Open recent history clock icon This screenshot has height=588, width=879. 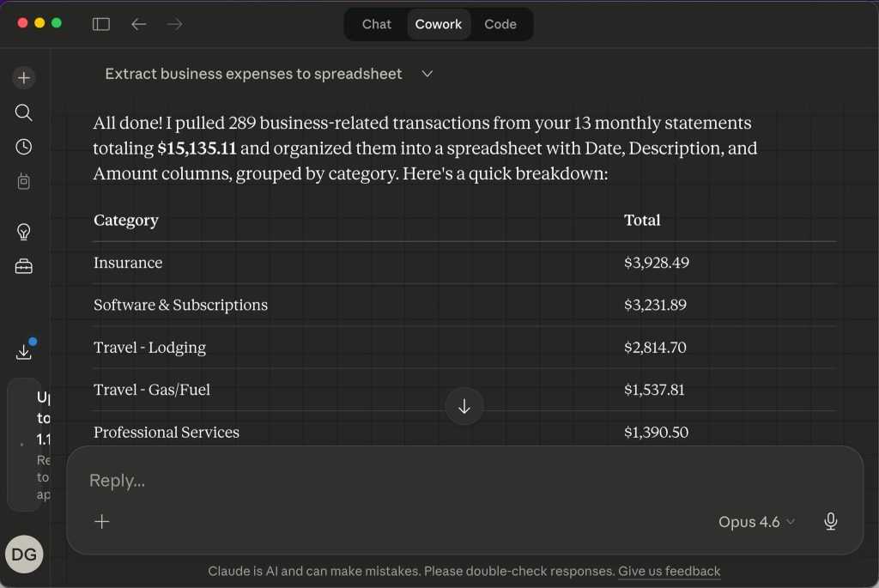point(24,147)
